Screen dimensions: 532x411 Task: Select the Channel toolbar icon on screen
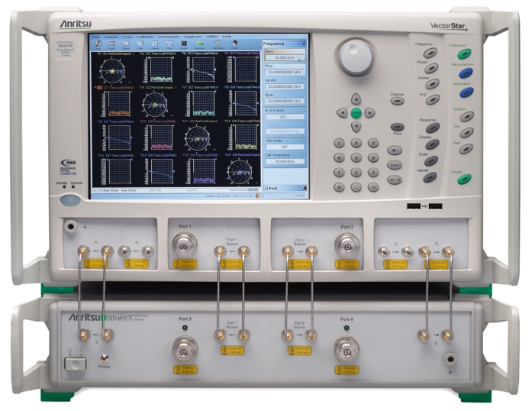click(155, 44)
